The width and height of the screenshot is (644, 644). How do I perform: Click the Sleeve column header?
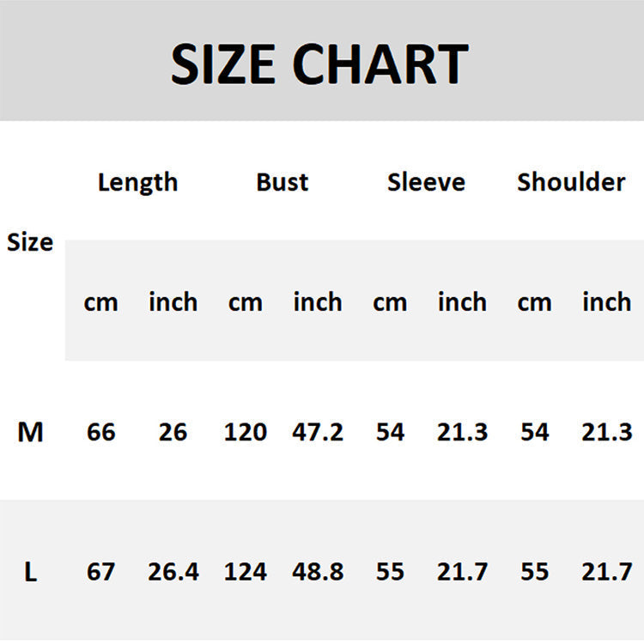(x=426, y=182)
